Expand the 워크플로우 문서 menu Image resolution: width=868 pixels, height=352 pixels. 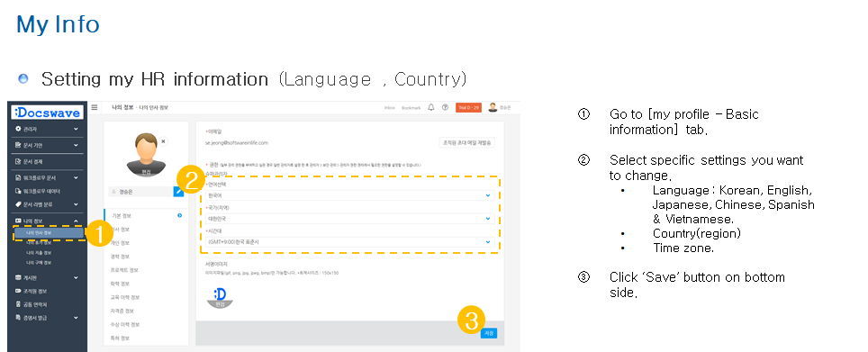76,178
